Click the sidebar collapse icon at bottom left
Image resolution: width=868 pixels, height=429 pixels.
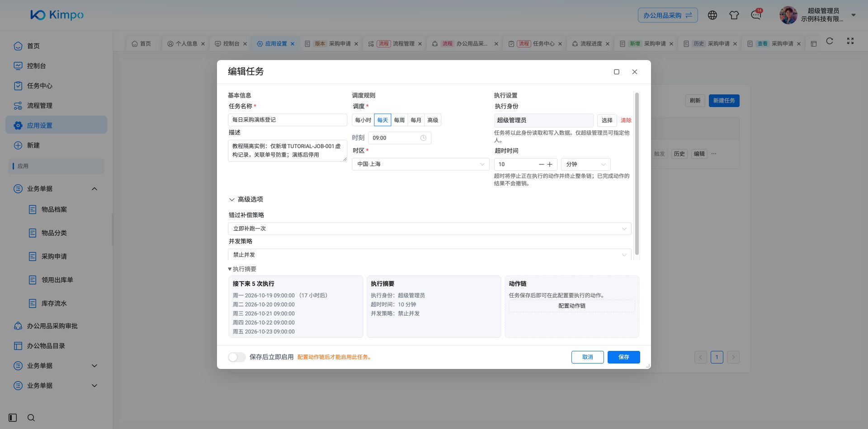click(13, 418)
